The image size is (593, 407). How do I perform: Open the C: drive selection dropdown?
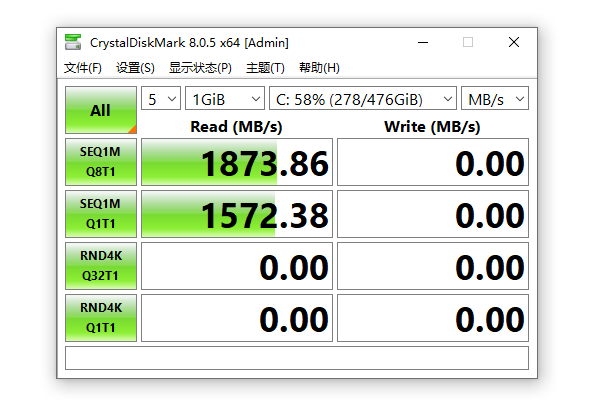click(363, 98)
